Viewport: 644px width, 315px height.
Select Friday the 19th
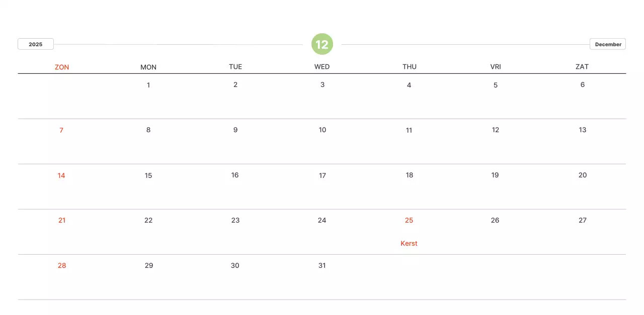(495, 175)
